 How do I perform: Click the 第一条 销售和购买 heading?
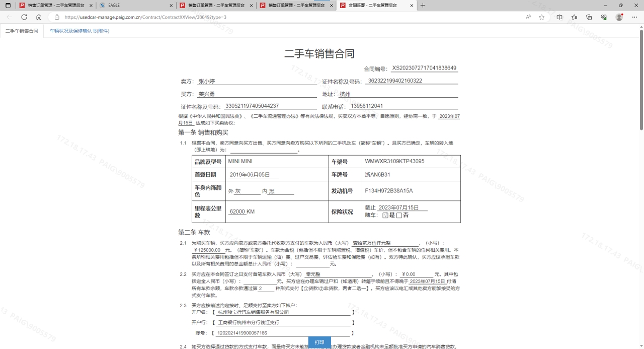[x=203, y=132]
